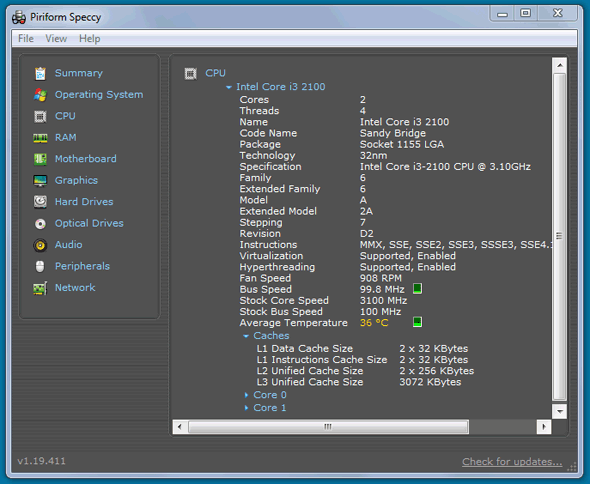Select the Sandy Bridge code name value
Viewport: 590px width, 484px height.
coord(393,133)
